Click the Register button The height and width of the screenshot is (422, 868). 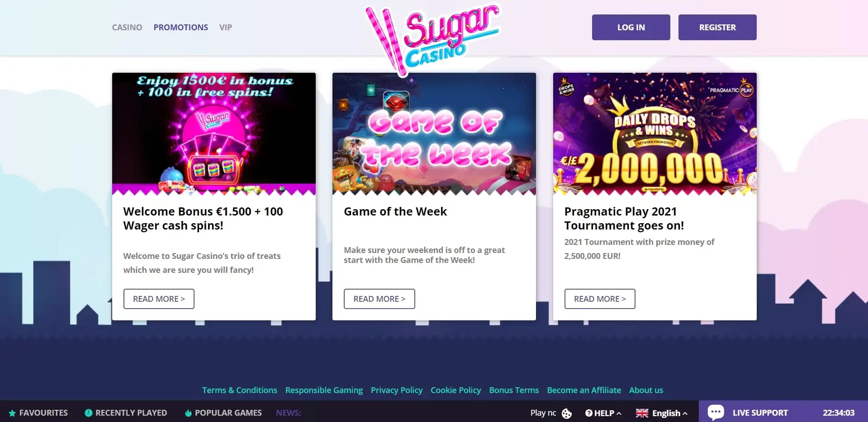[x=717, y=27]
